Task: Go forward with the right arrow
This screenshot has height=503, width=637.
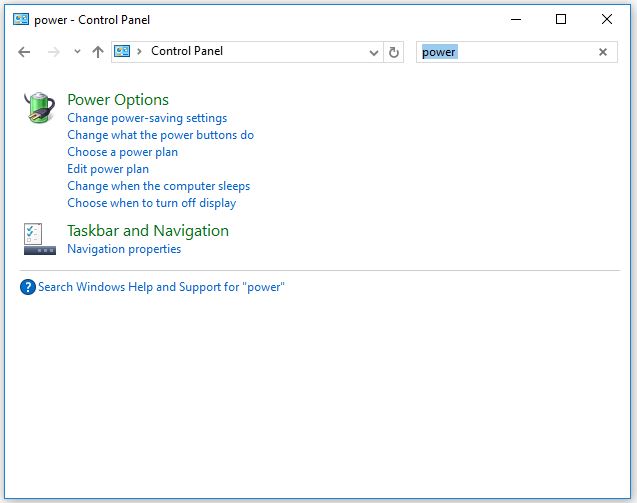Action: click(54, 52)
